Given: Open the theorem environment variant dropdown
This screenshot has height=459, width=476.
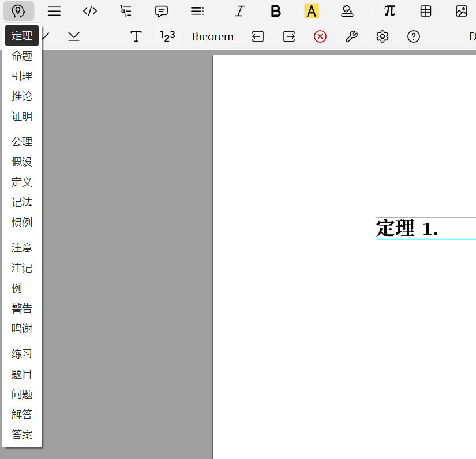Looking at the screenshot, I should click(212, 36).
